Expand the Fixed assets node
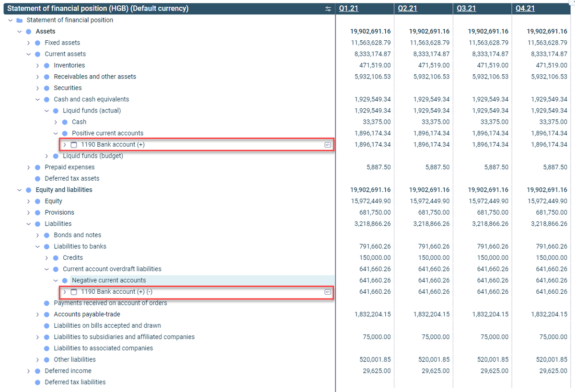 click(x=28, y=43)
